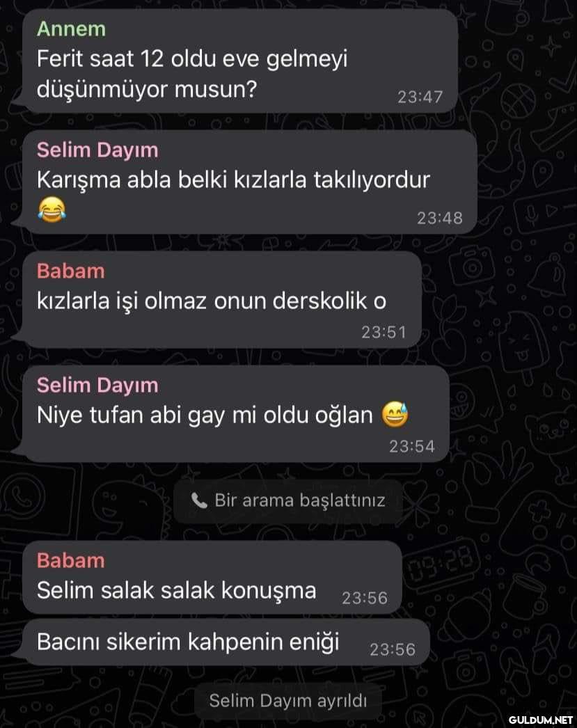Select the 'Selim salak salak konuşma' message
Image resolution: width=577 pixels, height=728 pixels.
[212, 577]
